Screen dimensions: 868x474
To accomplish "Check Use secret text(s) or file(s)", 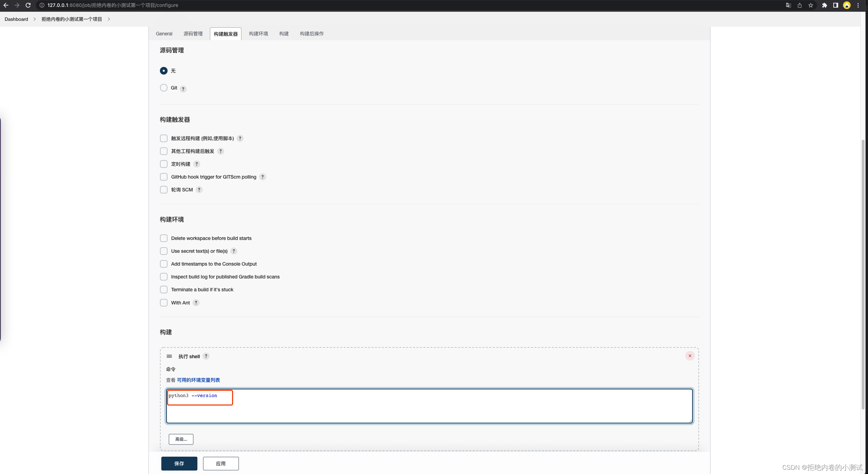I will (x=164, y=251).
